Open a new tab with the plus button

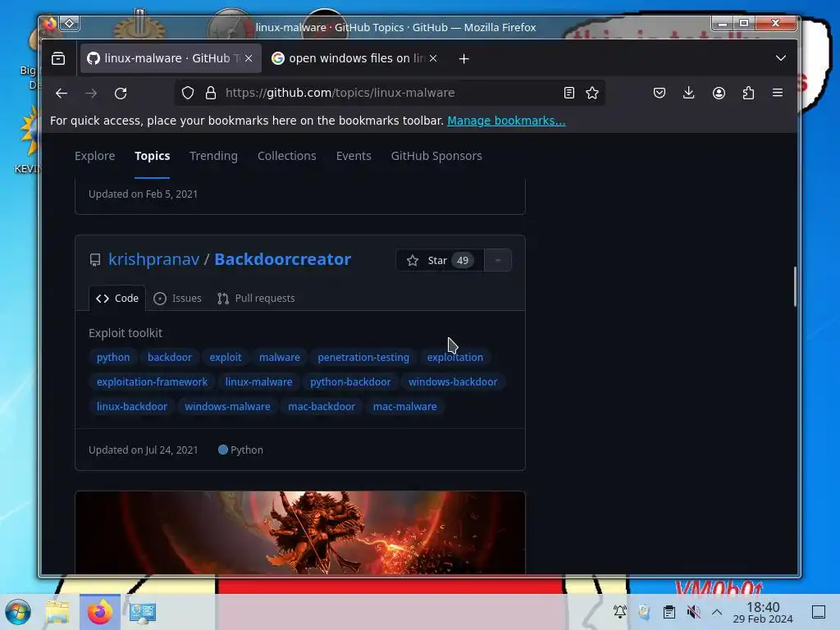tap(464, 58)
